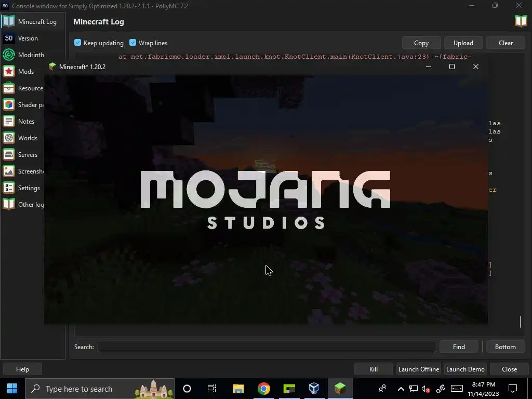Click the book icon at top-right of log page

[x=521, y=21]
